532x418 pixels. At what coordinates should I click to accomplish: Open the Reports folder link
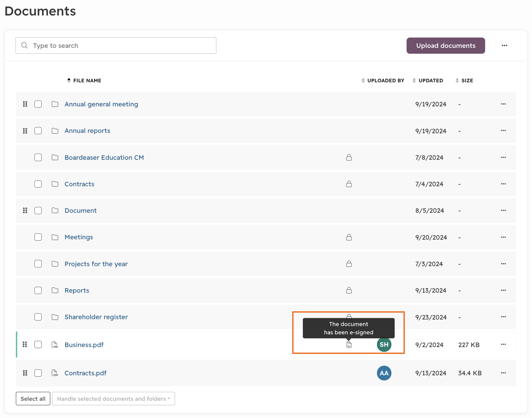point(77,290)
